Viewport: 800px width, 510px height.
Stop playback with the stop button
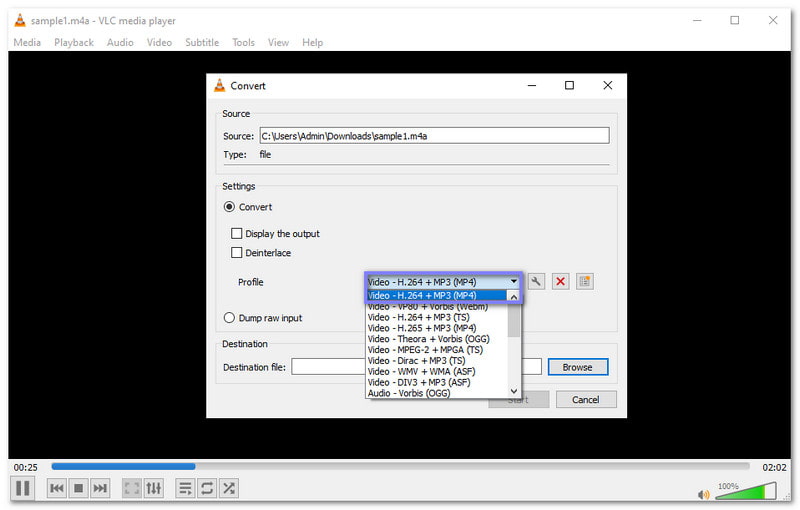pyautogui.click(x=79, y=489)
